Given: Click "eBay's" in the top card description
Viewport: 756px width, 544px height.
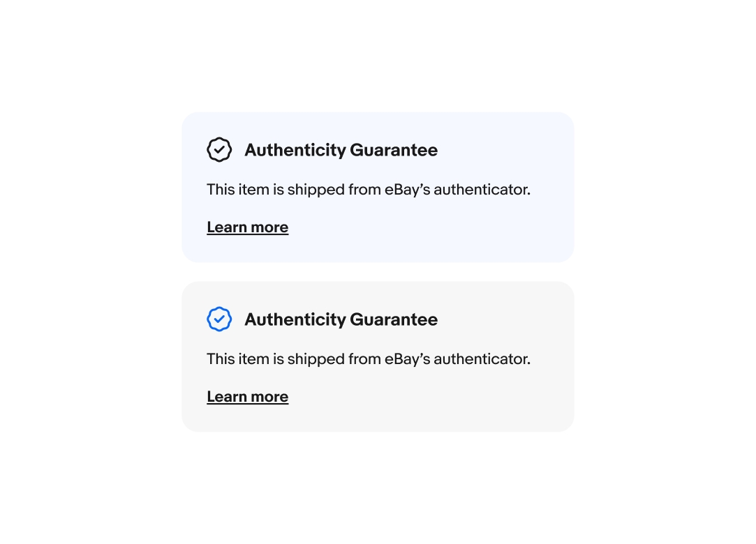Looking at the screenshot, I should click(407, 190).
